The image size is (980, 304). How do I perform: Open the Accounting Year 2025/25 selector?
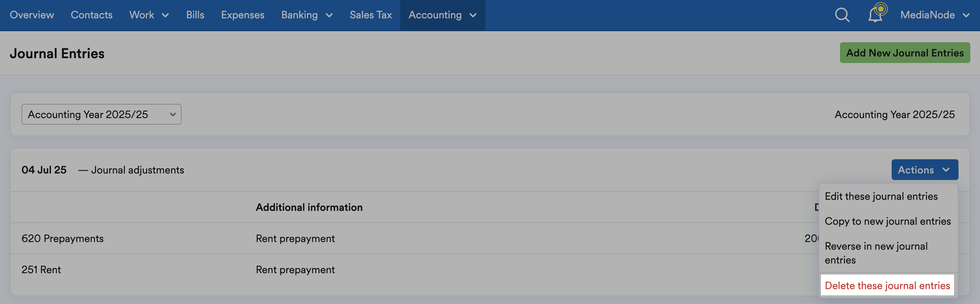pos(101,114)
